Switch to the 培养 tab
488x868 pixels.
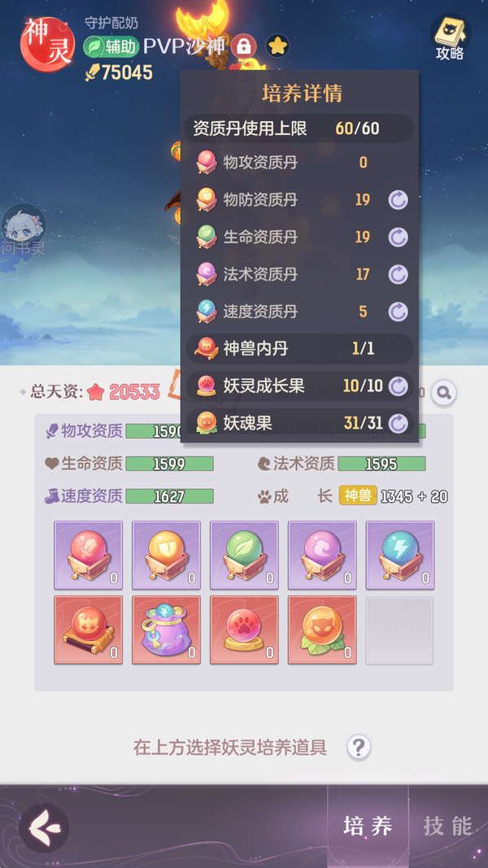click(x=368, y=826)
